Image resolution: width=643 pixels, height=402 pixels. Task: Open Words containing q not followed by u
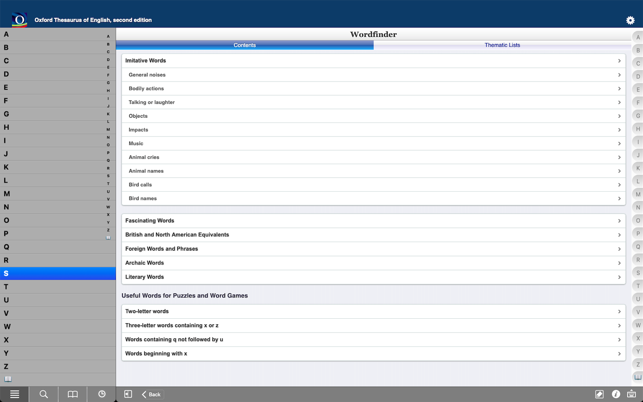[374, 340]
